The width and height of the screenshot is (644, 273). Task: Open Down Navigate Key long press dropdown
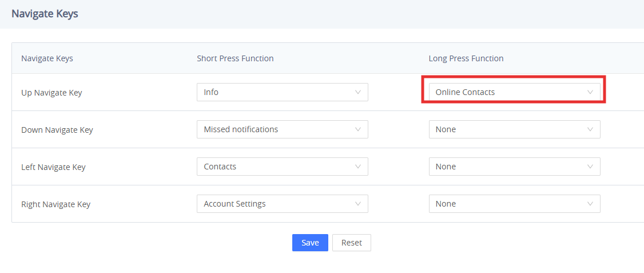pos(514,129)
